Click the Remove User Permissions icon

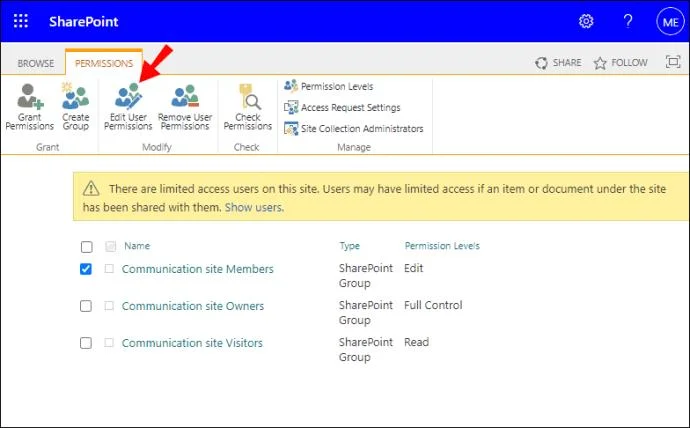pos(185,96)
